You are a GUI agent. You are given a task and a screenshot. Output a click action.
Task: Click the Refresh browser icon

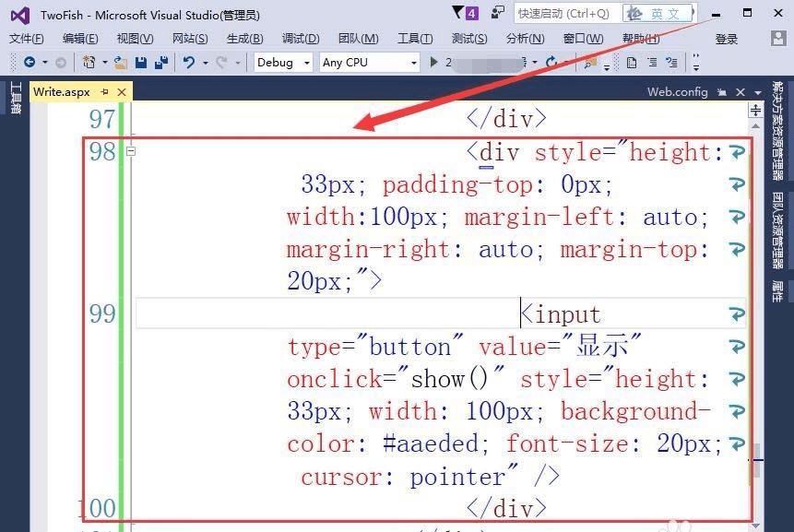[x=551, y=63]
